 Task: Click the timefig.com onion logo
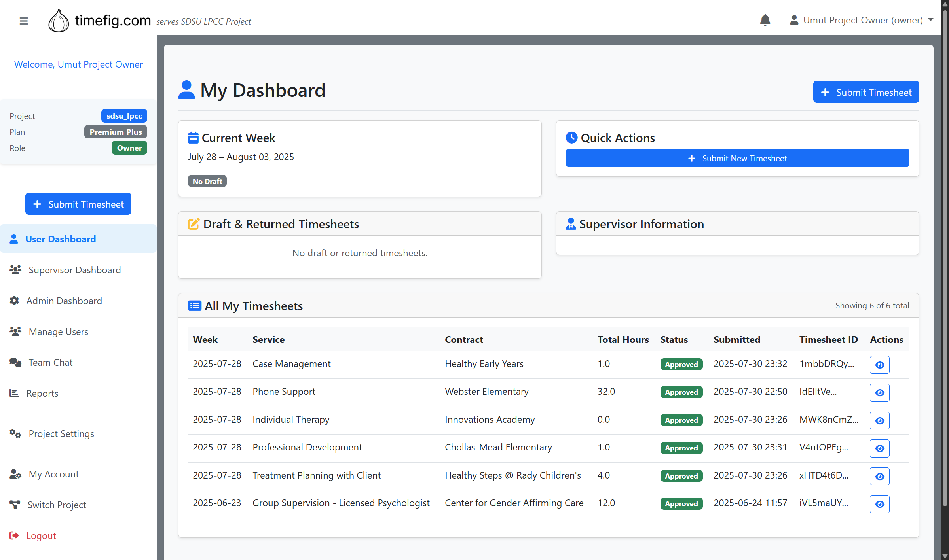(x=59, y=21)
